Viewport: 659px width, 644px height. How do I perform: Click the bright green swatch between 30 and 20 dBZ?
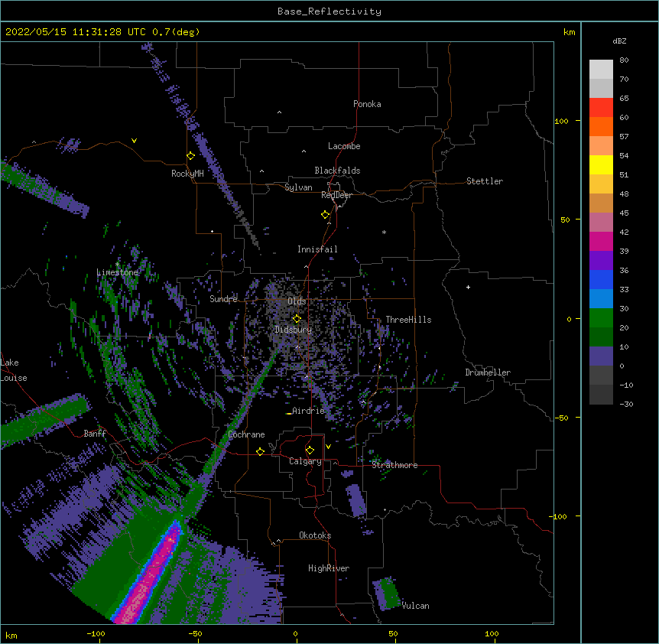601,318
